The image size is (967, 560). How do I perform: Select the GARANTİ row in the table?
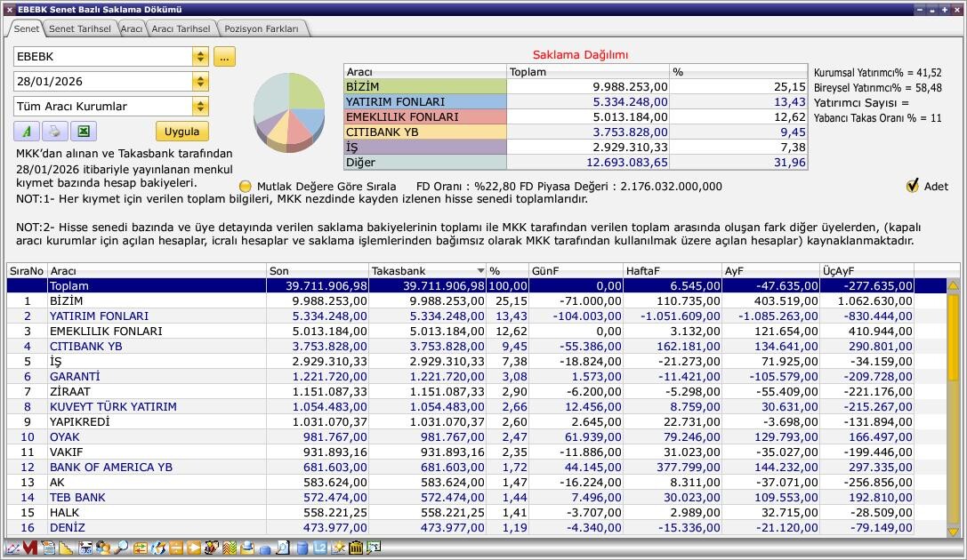pos(75,376)
